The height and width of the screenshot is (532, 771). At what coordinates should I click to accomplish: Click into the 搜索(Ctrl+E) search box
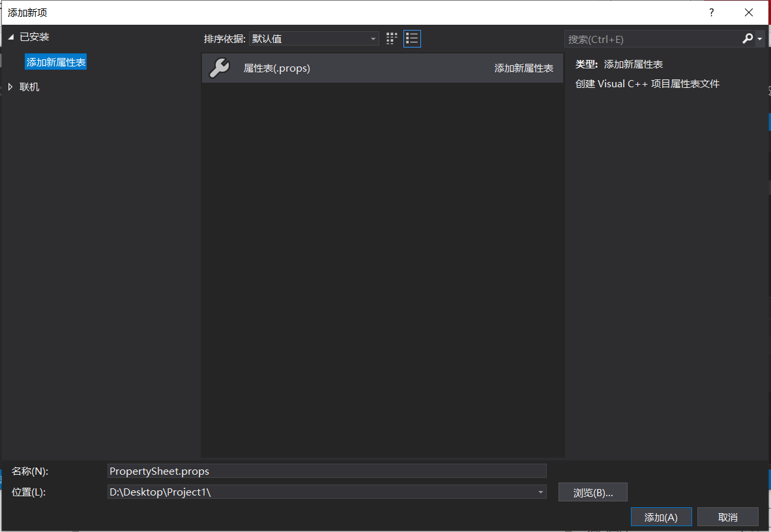pyautogui.click(x=653, y=39)
